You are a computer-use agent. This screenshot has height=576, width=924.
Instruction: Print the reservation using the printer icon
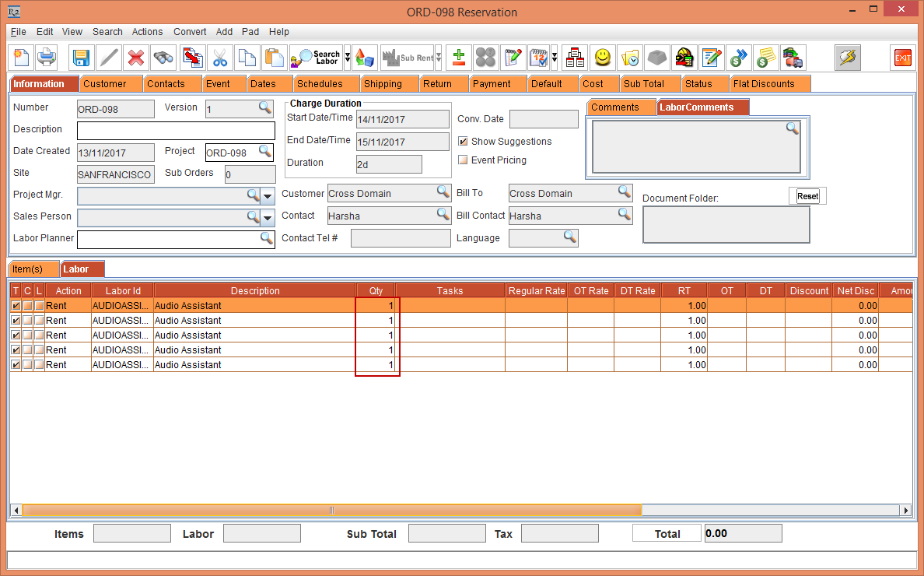[47, 58]
